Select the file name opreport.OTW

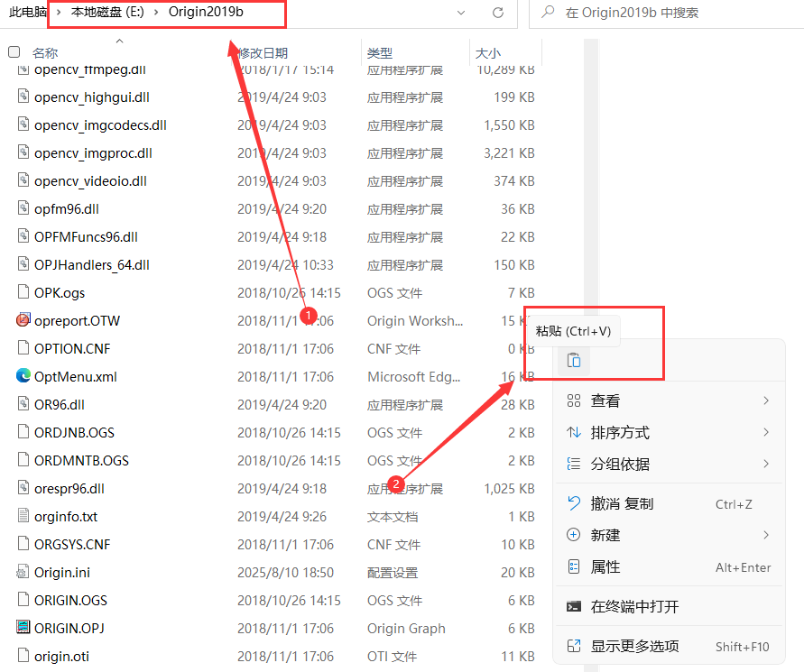click(x=77, y=321)
